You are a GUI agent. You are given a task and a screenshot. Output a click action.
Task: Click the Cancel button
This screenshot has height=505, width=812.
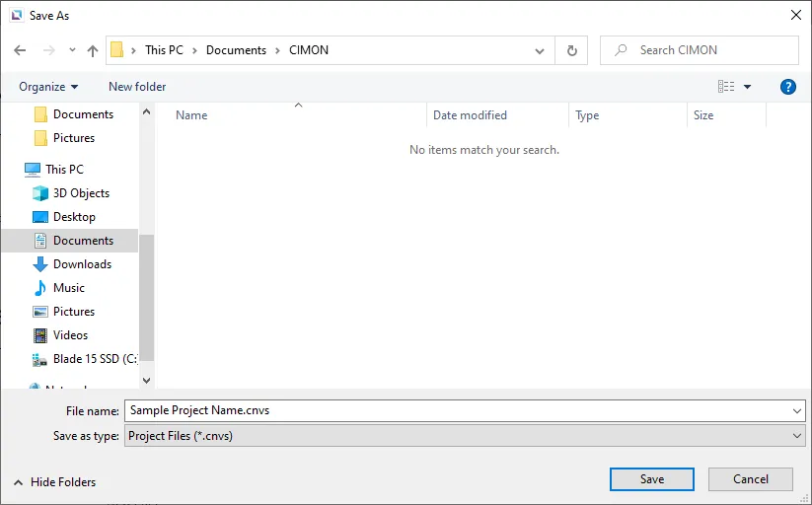(750, 479)
